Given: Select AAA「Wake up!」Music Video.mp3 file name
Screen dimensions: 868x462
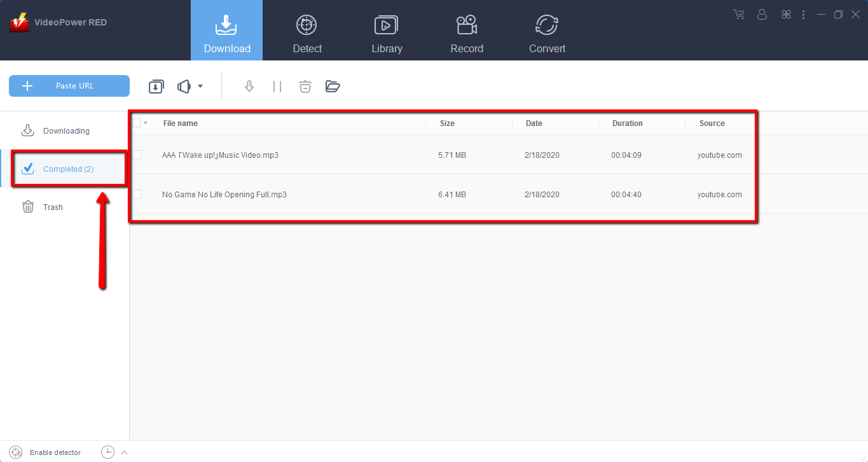Looking at the screenshot, I should pos(220,155).
